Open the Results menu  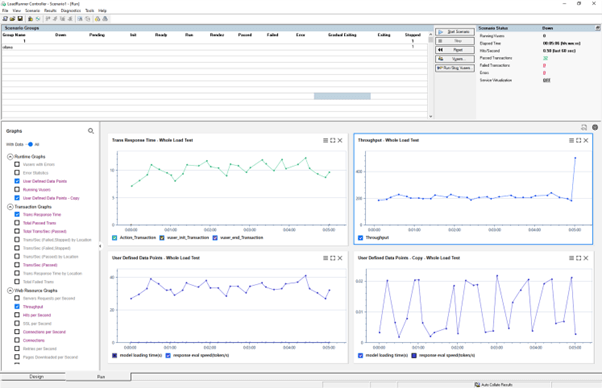tap(50, 10)
